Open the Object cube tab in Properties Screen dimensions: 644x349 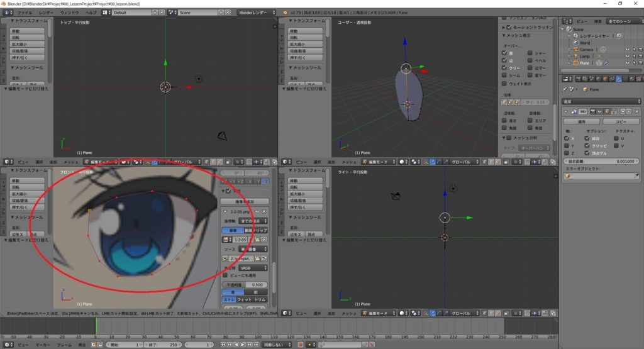click(x=605, y=79)
